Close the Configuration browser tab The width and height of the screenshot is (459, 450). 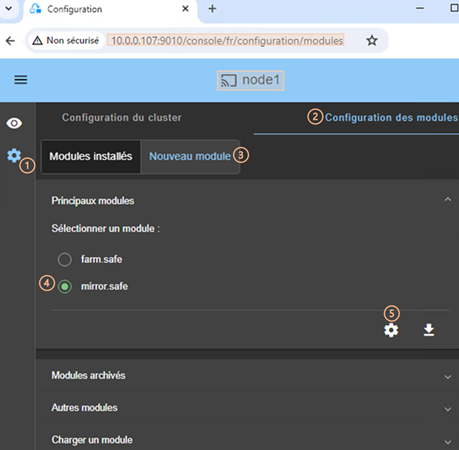(185, 9)
